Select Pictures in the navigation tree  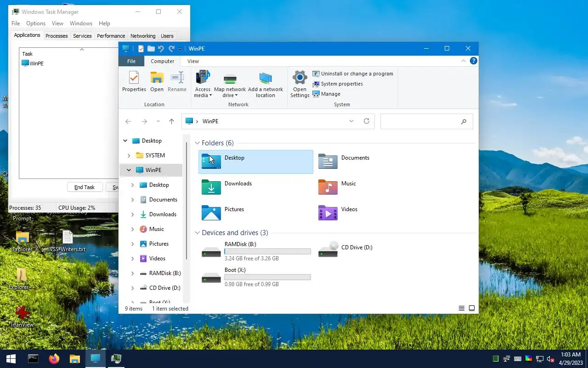coord(158,244)
